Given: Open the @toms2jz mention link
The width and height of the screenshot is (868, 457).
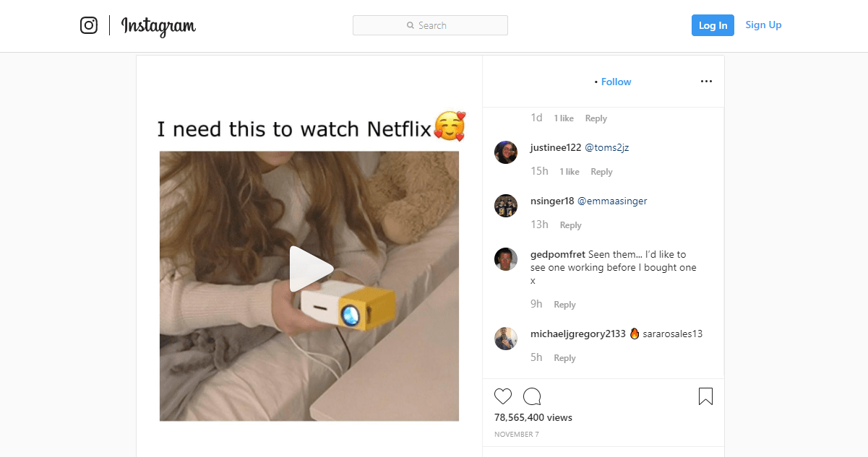Looking at the screenshot, I should 606,147.
